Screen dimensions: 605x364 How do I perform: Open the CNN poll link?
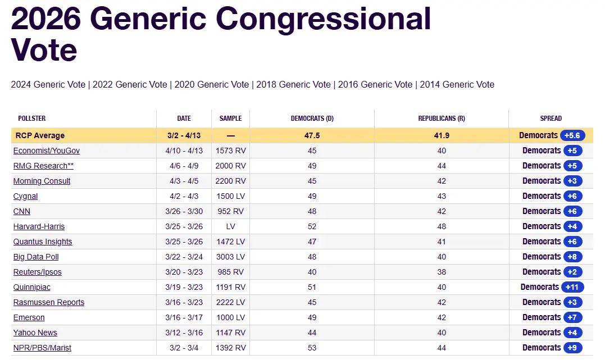(22, 211)
